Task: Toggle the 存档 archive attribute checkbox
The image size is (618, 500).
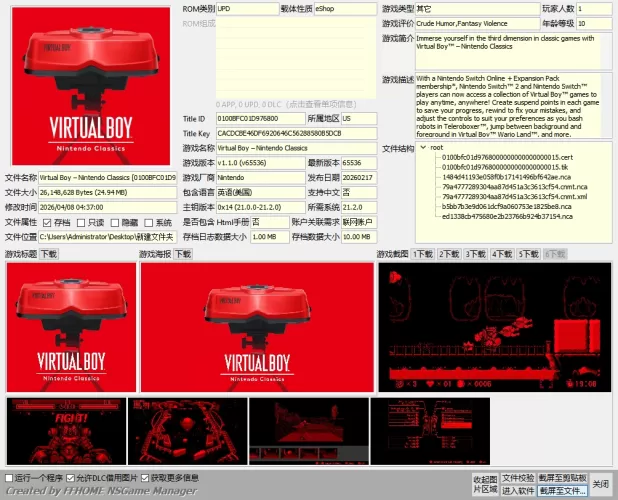Action: [47, 223]
